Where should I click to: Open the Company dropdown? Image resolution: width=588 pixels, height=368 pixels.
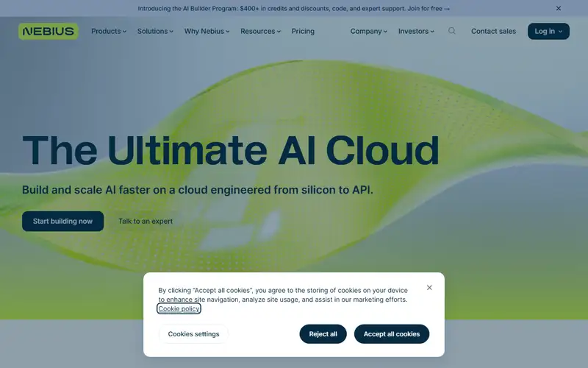(369, 31)
